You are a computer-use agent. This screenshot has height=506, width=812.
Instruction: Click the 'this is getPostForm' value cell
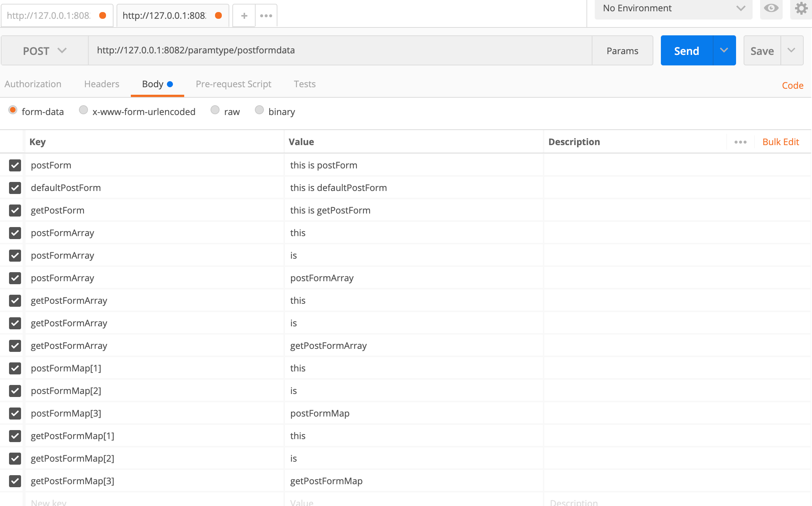point(414,210)
